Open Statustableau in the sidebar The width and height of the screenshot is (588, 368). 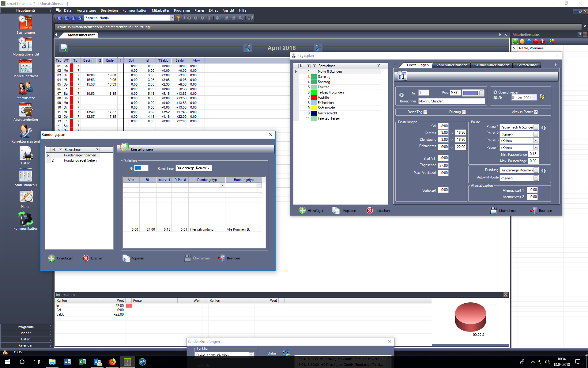pyautogui.click(x=26, y=177)
